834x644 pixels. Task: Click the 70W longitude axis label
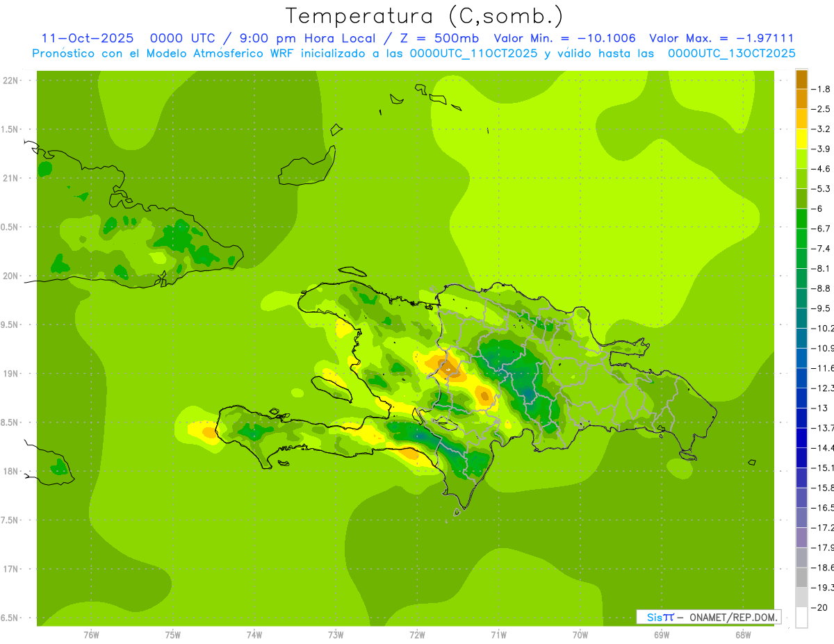point(580,635)
